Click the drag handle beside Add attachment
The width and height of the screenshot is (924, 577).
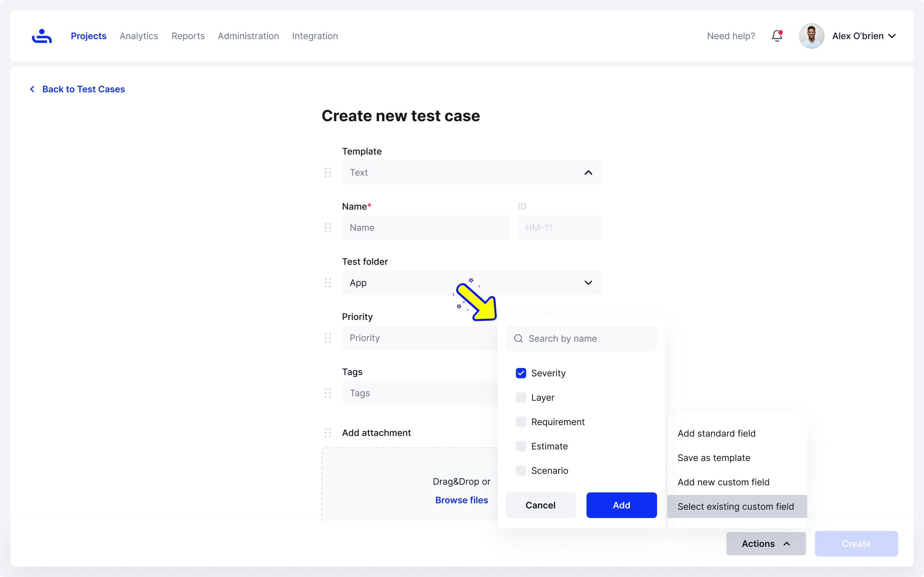point(328,433)
